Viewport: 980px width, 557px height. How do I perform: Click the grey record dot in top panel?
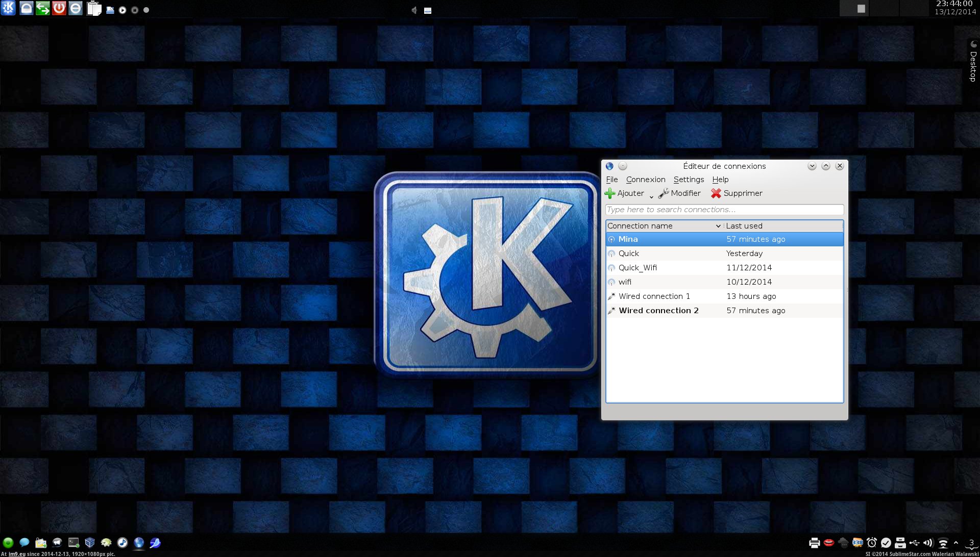[x=146, y=10]
